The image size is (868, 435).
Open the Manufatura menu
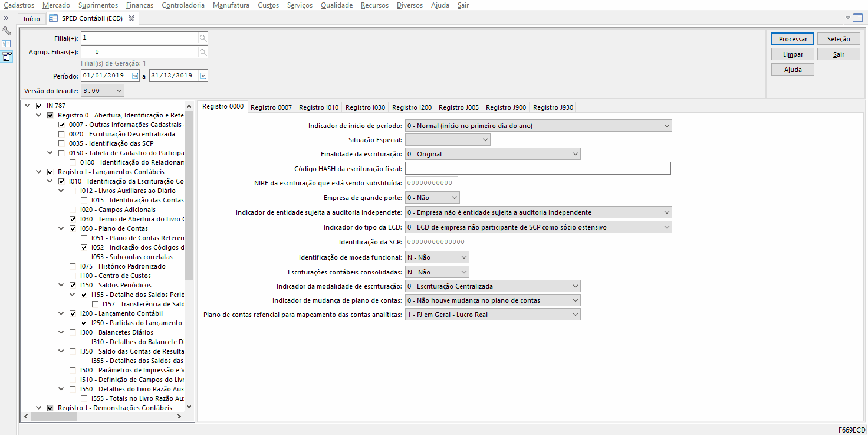coord(231,5)
